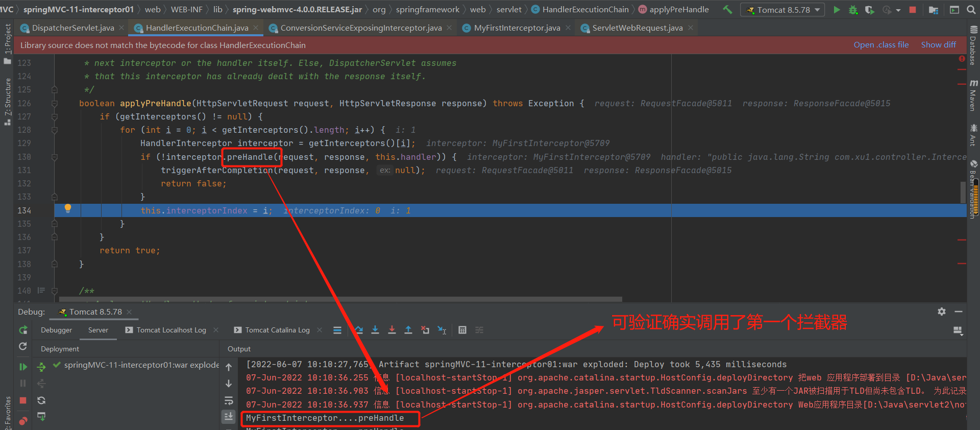Go up the stack trace in Output
Image resolution: width=980 pixels, height=430 pixels.
229,367
